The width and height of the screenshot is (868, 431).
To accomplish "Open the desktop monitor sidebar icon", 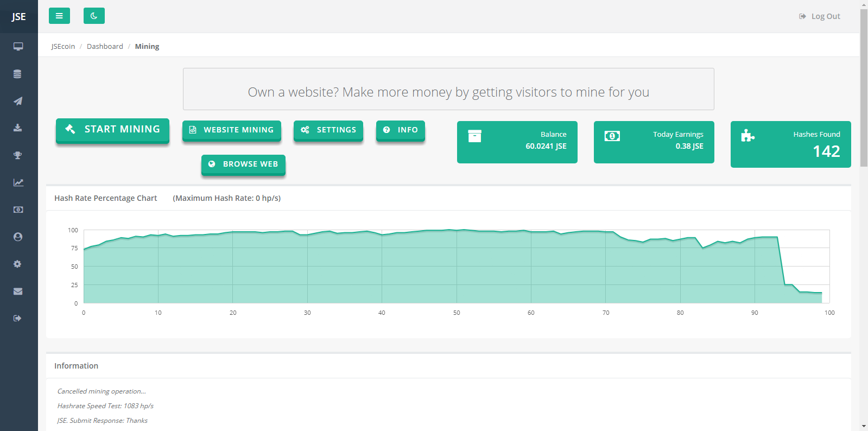I will point(18,47).
